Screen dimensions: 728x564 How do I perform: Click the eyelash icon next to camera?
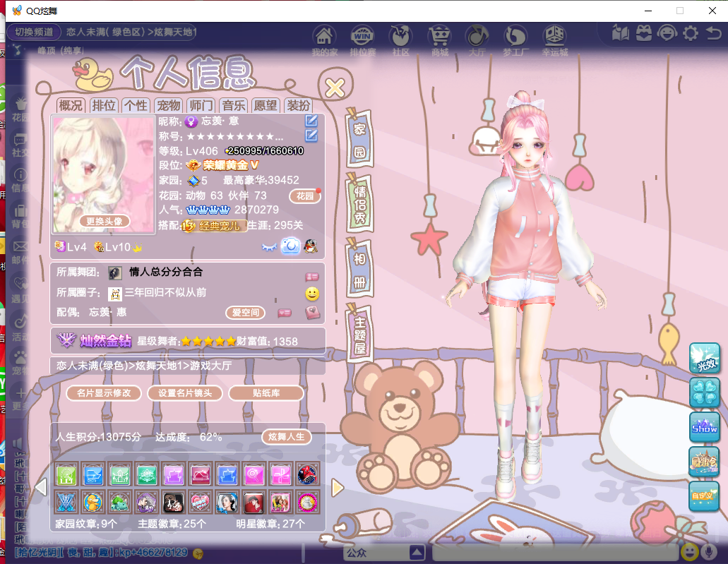269,247
